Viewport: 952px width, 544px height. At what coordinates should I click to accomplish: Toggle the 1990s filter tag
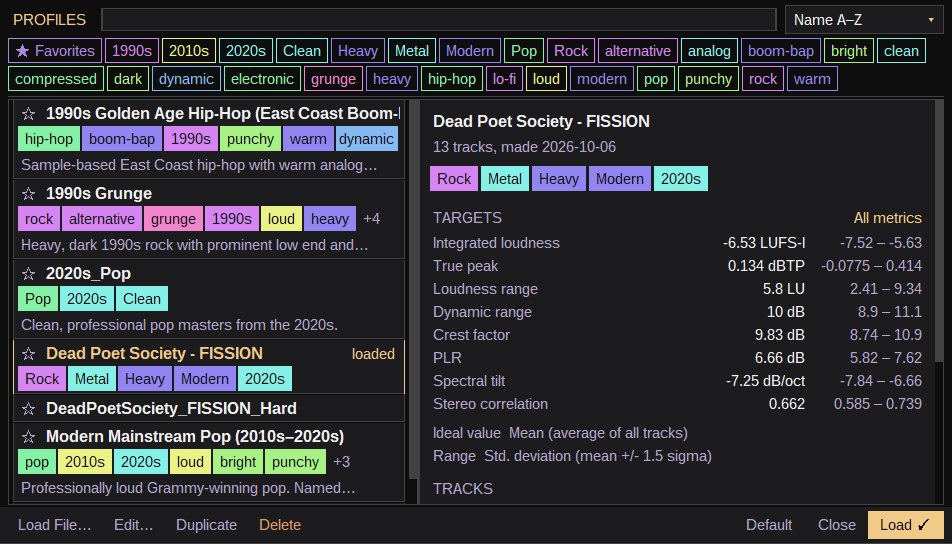pos(132,51)
